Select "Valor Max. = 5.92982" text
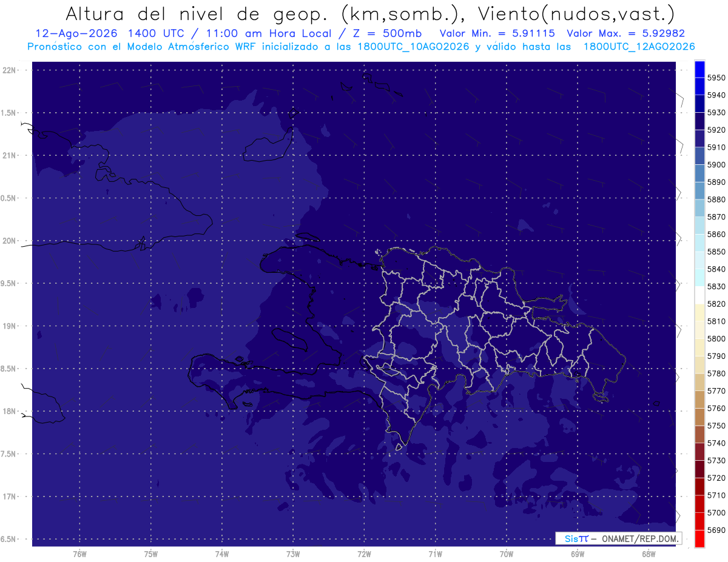The height and width of the screenshot is (562, 728). click(625, 34)
